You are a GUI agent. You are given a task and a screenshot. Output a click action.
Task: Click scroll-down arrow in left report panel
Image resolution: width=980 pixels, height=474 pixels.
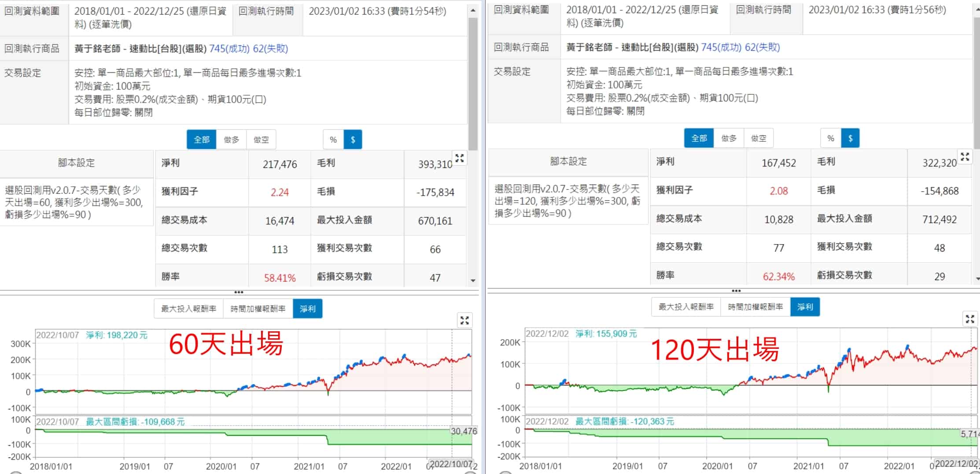[473, 280]
